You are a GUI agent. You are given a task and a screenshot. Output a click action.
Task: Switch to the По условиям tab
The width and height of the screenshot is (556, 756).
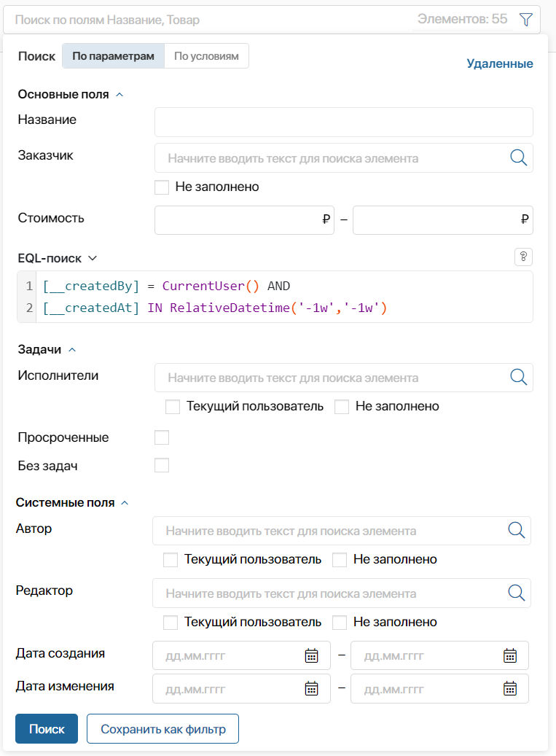(207, 56)
